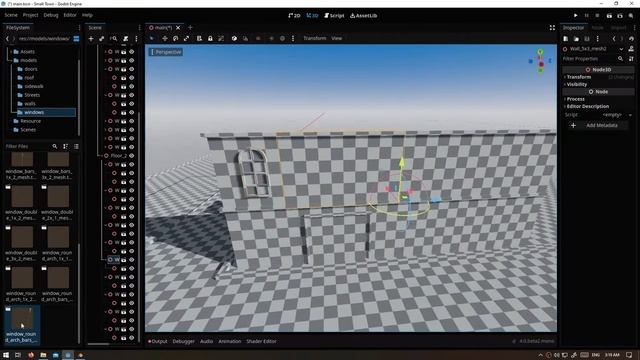The width and height of the screenshot is (640, 360).
Task: Open the Debug menu
Action: click(51, 15)
